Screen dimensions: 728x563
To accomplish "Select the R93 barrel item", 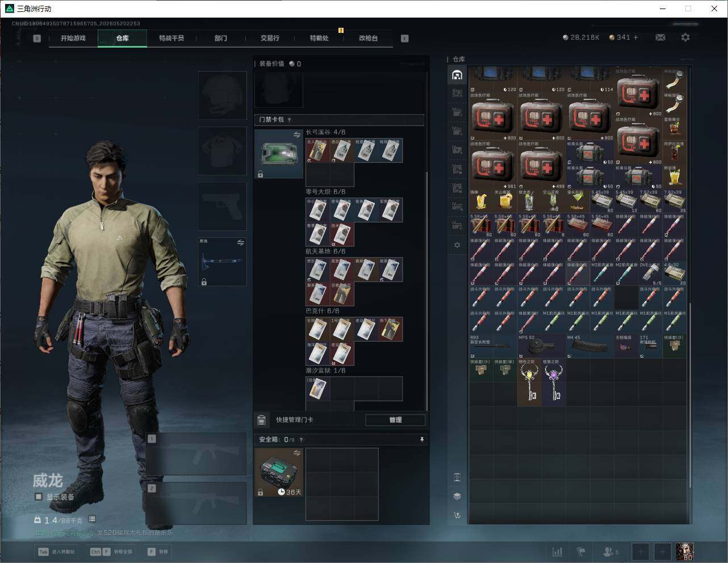I will point(493,346).
